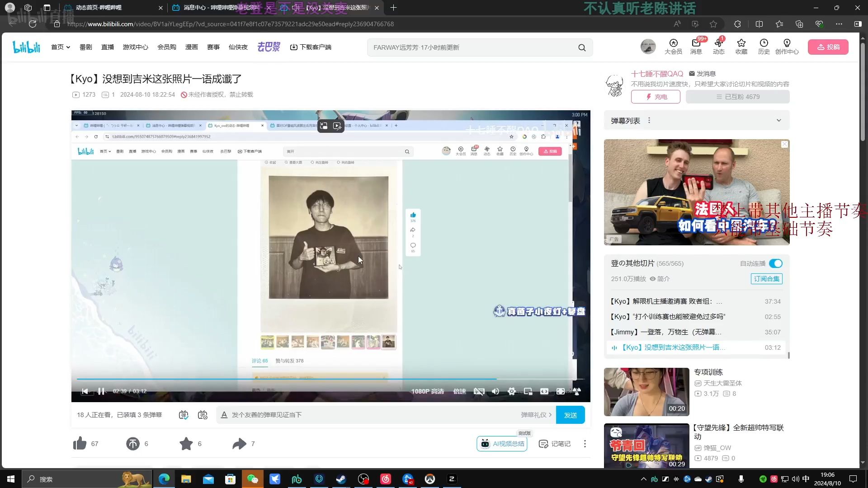
Task: Jump to previous video in player
Action: pyautogui.click(x=85, y=391)
